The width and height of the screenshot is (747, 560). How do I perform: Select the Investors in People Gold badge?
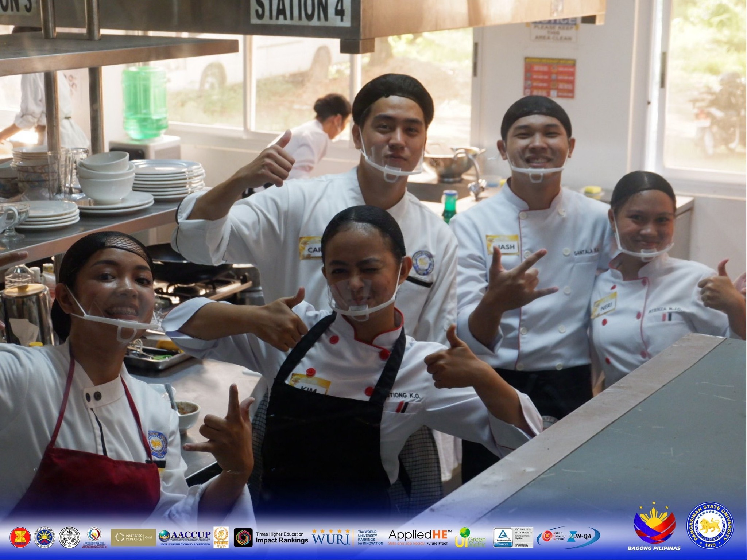[133, 537]
